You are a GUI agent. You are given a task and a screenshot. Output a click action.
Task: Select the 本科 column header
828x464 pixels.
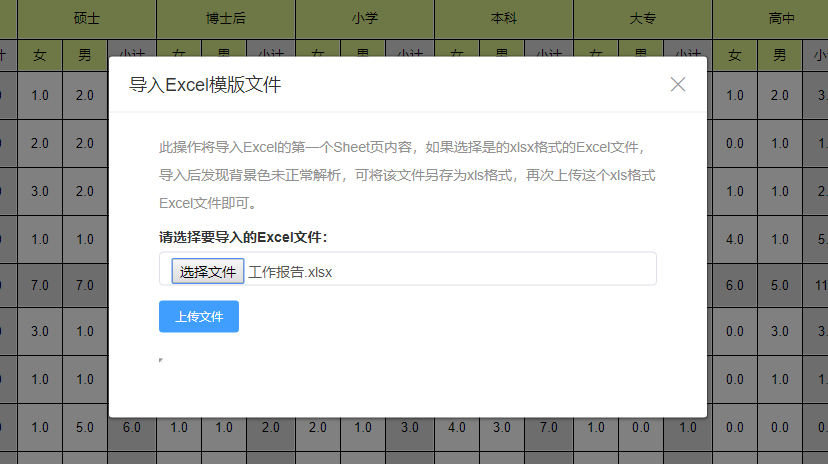504,18
